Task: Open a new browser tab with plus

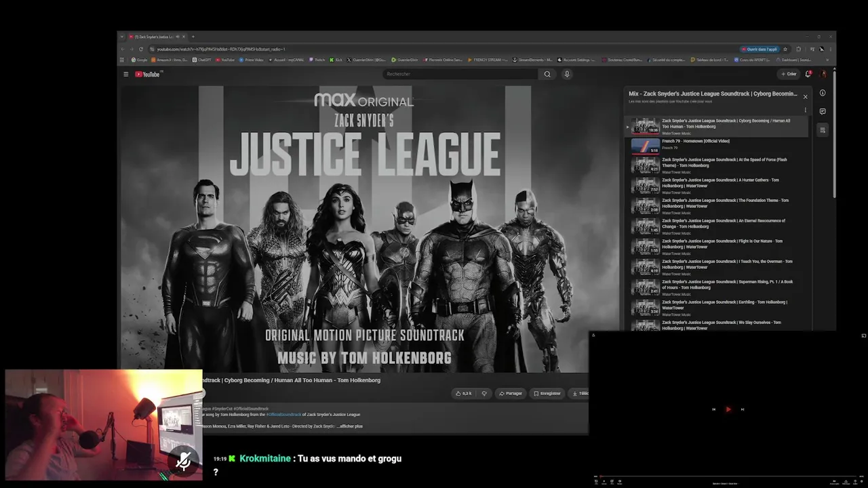Action: (193, 37)
